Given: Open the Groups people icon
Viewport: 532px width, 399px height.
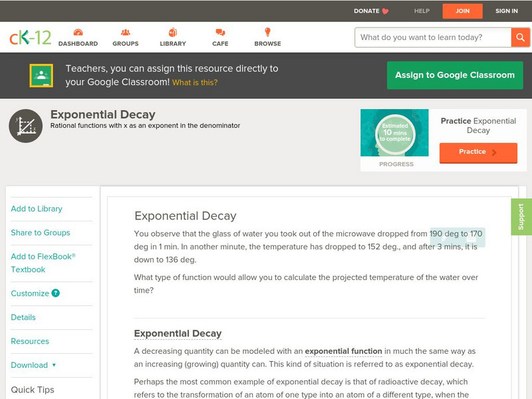Looking at the screenshot, I should (126, 32).
